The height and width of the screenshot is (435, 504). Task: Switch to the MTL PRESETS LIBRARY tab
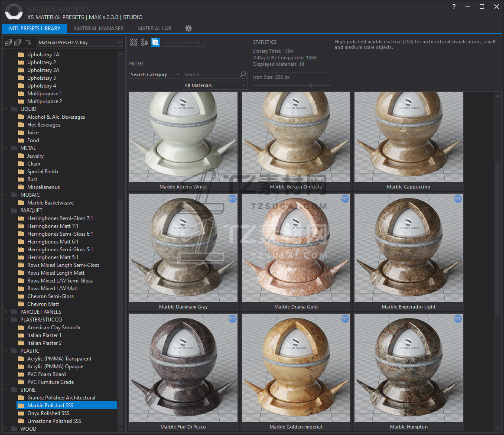click(x=35, y=28)
